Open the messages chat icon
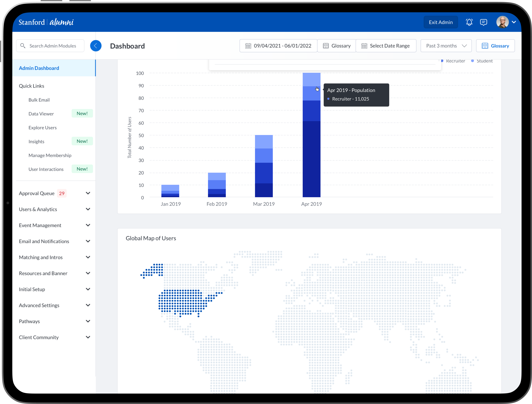The width and height of the screenshot is (532, 404). point(483,22)
